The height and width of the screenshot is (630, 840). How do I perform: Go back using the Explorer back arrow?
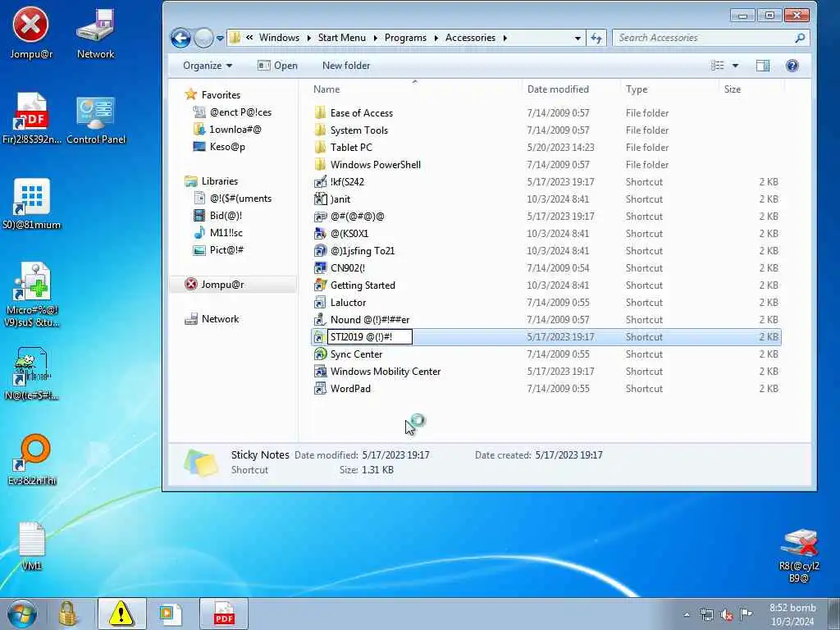click(180, 38)
